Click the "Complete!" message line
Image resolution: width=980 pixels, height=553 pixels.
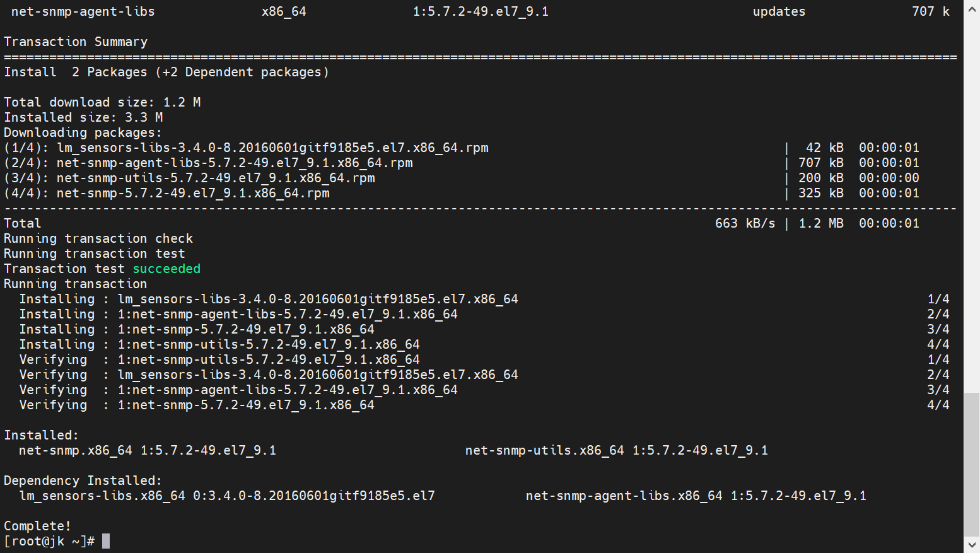click(x=37, y=526)
